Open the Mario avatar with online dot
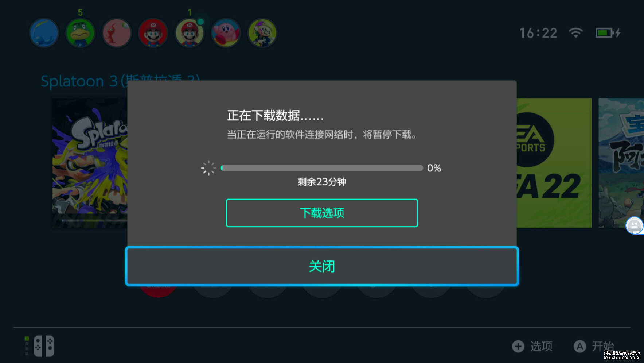This screenshot has height=363, width=644. coord(190,33)
